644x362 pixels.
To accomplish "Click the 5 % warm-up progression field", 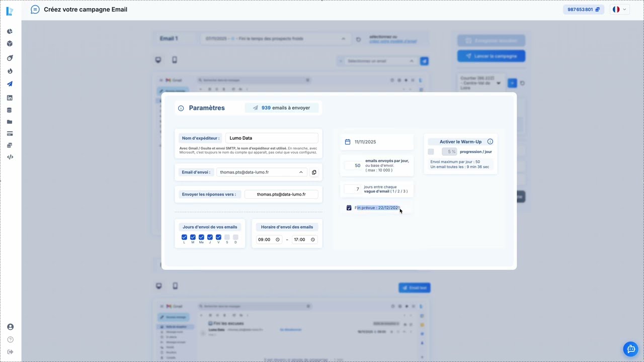I will click(449, 152).
